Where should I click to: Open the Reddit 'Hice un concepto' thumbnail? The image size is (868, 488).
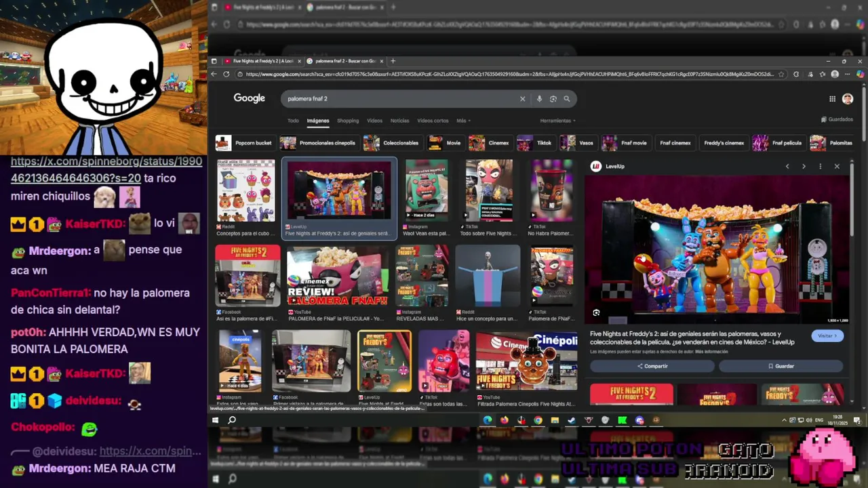pos(488,275)
